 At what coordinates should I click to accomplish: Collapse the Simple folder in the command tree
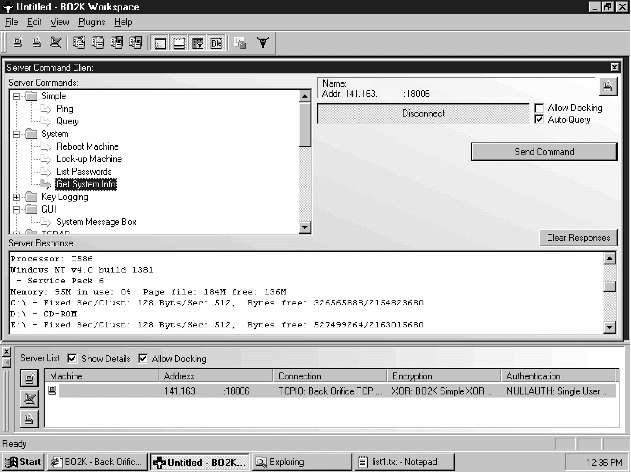coord(16,96)
